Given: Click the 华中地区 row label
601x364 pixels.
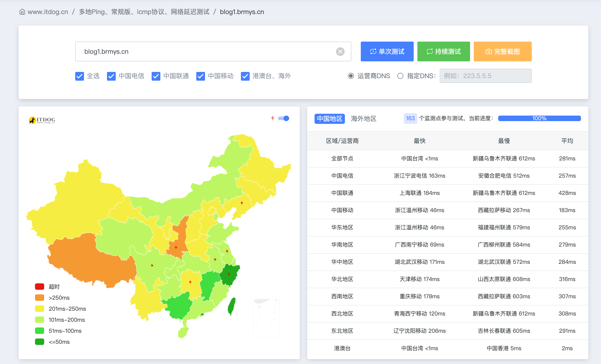Looking at the screenshot, I should click(x=342, y=262).
